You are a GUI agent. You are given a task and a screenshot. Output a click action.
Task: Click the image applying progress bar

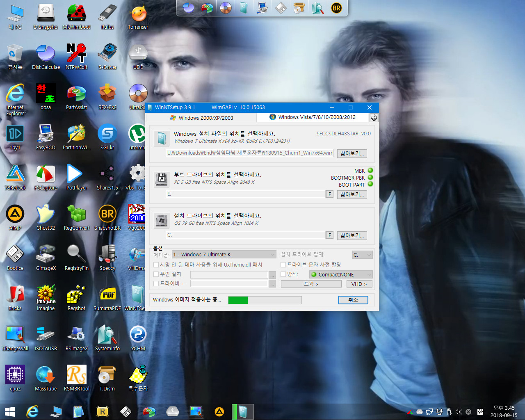tap(265, 300)
